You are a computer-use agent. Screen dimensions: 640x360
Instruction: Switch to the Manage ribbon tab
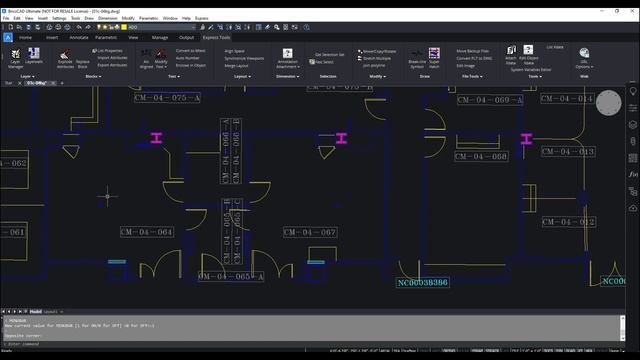click(x=160, y=37)
